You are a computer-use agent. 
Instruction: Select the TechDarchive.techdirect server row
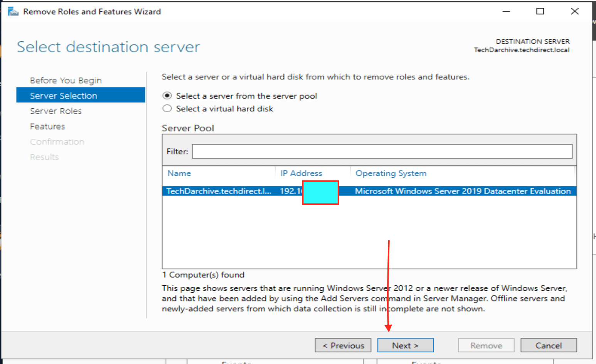point(219,191)
